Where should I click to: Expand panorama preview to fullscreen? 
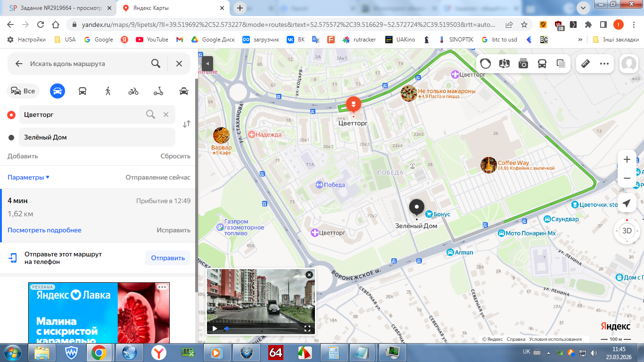tap(307, 329)
